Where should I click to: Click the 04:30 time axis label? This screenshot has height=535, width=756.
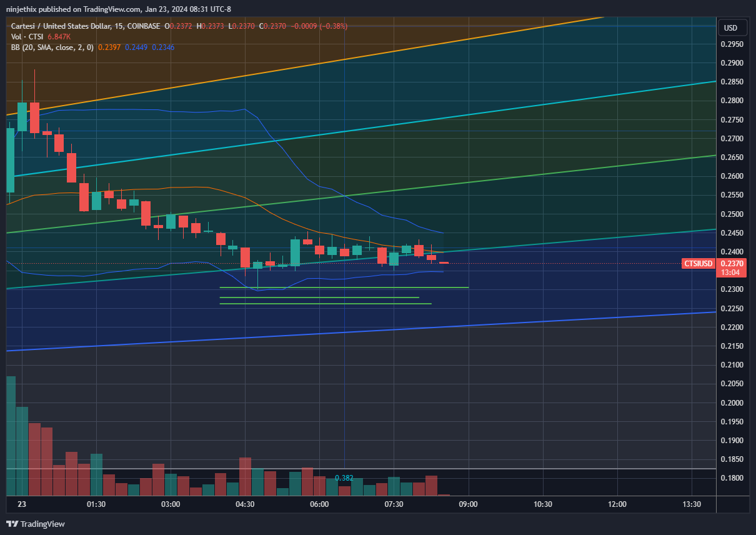[244, 504]
